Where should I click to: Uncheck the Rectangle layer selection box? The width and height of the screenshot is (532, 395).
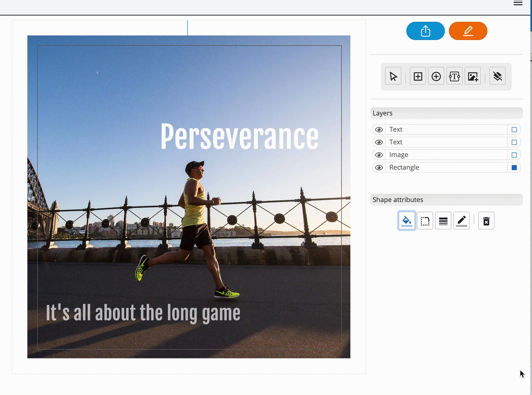pos(514,168)
